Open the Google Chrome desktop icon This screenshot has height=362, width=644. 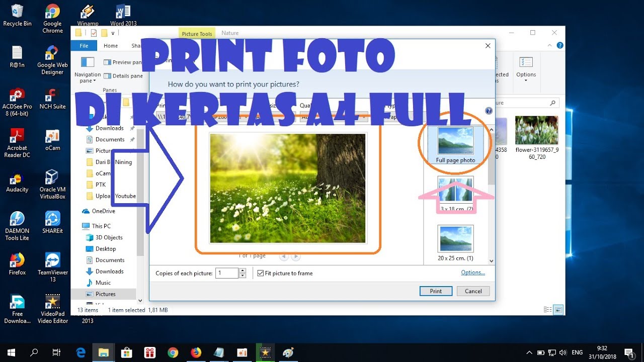pos(52,13)
